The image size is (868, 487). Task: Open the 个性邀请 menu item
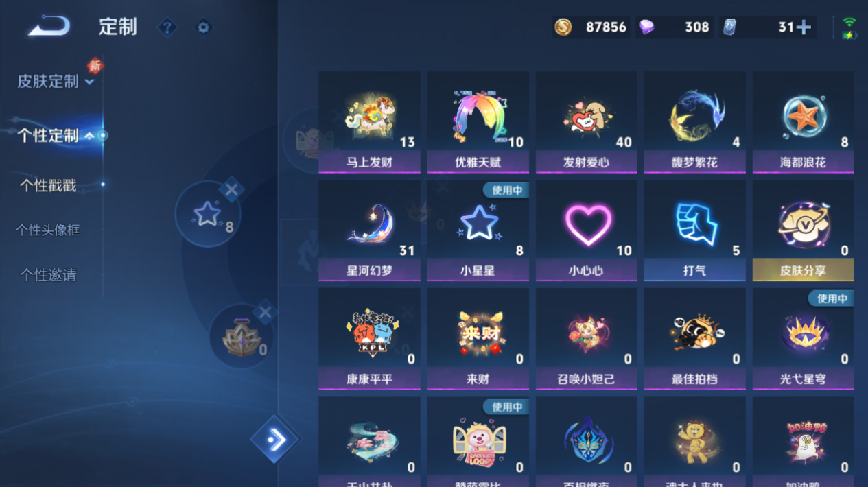pos(48,275)
